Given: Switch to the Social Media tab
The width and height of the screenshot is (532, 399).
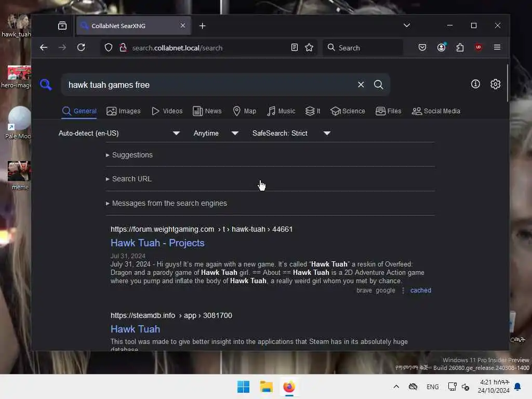Looking at the screenshot, I should point(436,111).
